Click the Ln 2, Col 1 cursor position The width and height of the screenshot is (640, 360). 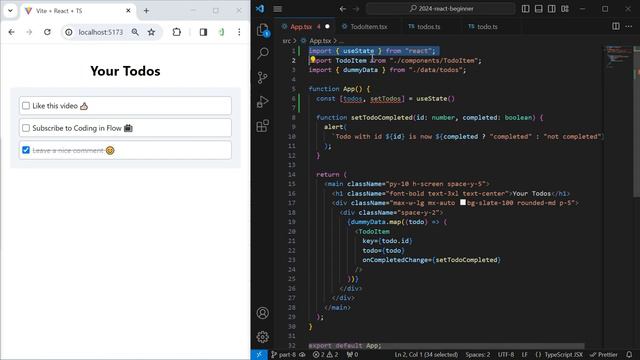426,355
